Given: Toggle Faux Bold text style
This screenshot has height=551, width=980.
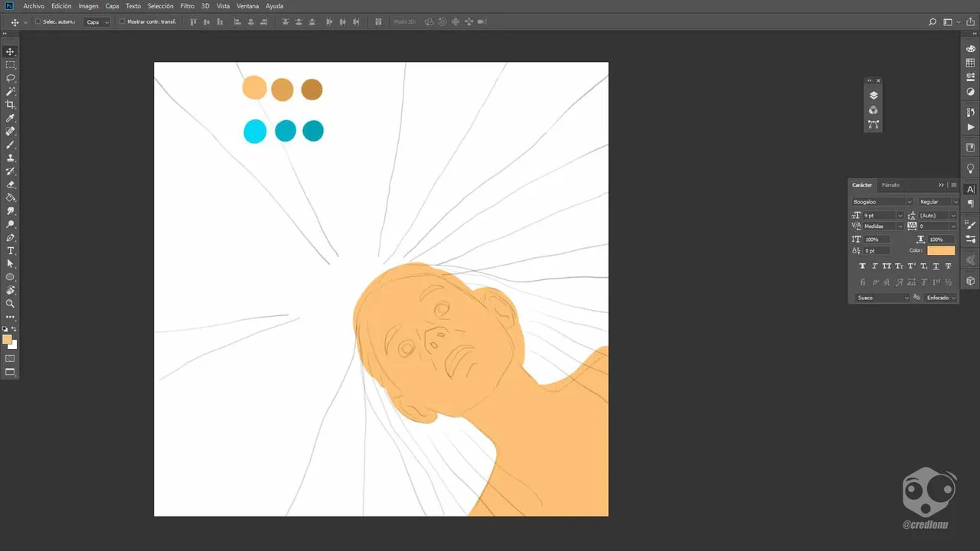Looking at the screenshot, I should coord(863,266).
